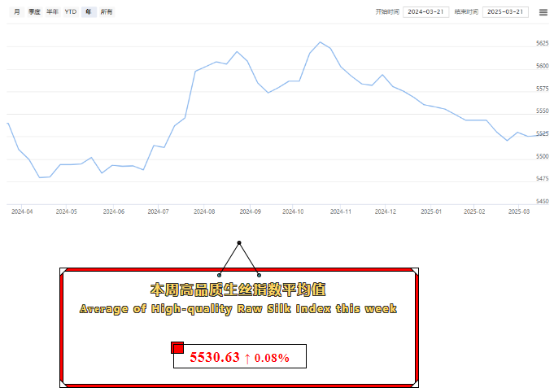The height and width of the screenshot is (392, 554).
Task: Show 所有 (all) data range
Action: (x=107, y=12)
